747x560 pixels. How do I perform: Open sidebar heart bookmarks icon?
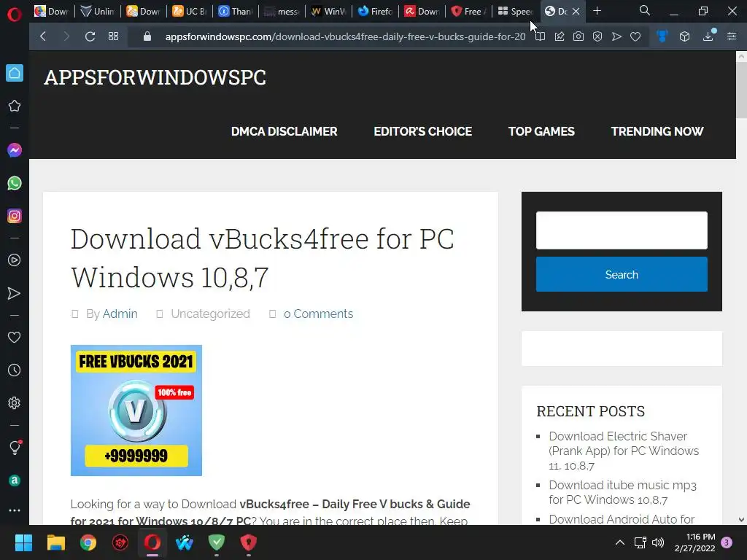coord(15,337)
